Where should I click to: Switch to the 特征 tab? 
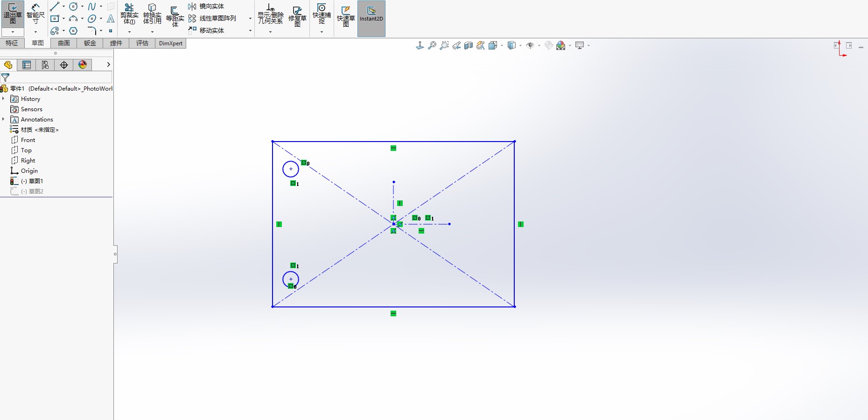12,43
